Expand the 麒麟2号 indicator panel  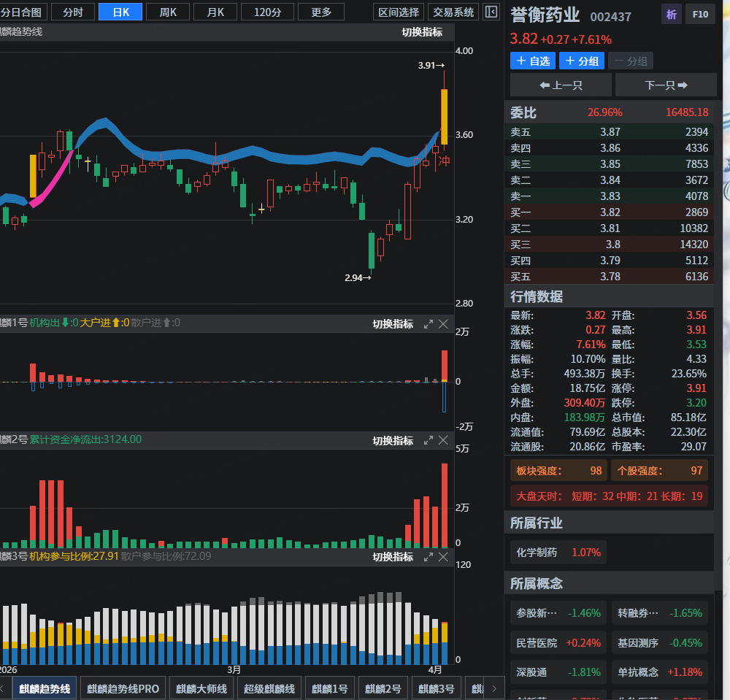point(429,440)
